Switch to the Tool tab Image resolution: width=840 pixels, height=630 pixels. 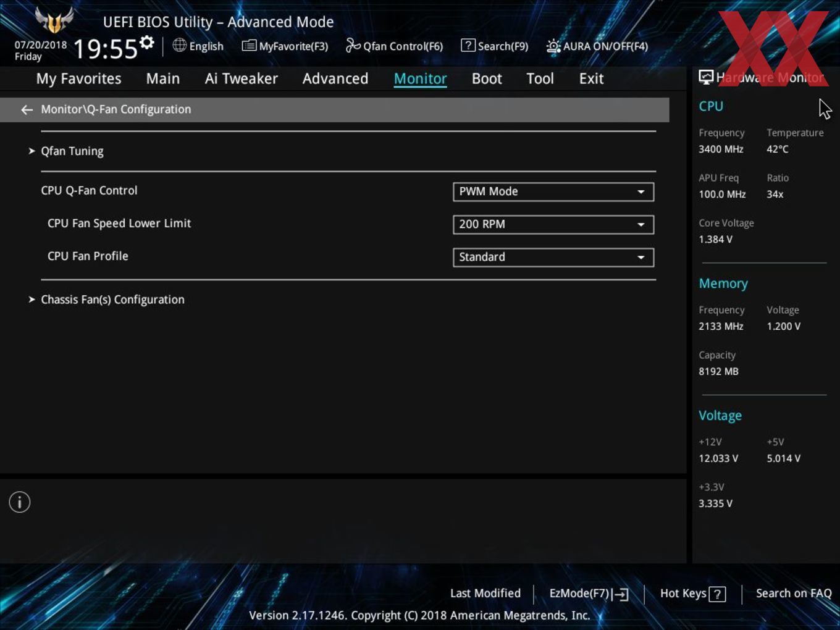click(x=540, y=78)
